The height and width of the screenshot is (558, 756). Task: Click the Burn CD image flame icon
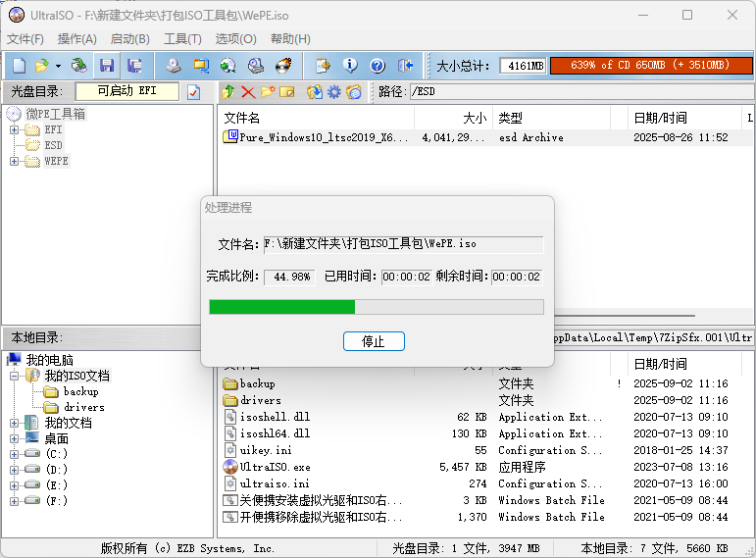283,66
